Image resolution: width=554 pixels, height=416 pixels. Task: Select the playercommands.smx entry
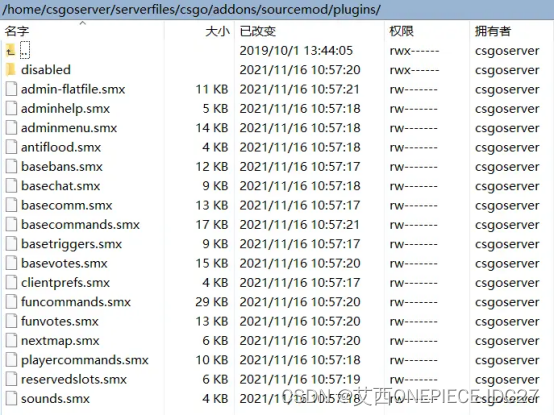pos(277,360)
